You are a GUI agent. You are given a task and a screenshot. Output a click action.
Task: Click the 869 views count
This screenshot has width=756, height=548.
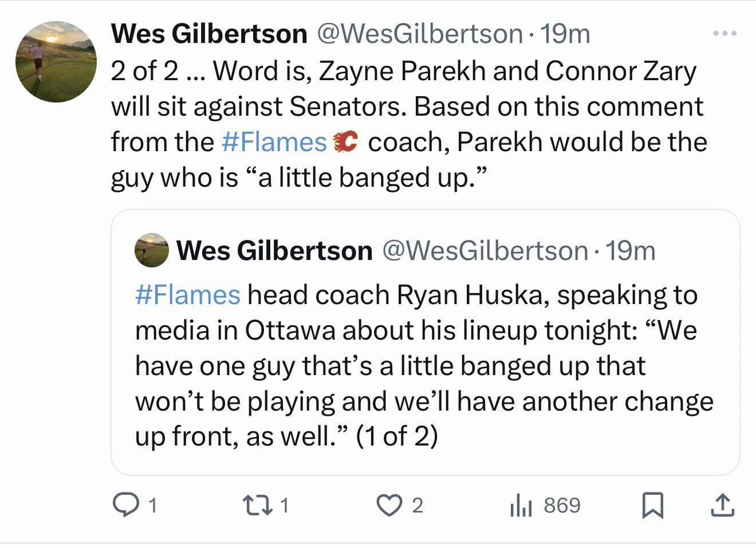coord(562,505)
